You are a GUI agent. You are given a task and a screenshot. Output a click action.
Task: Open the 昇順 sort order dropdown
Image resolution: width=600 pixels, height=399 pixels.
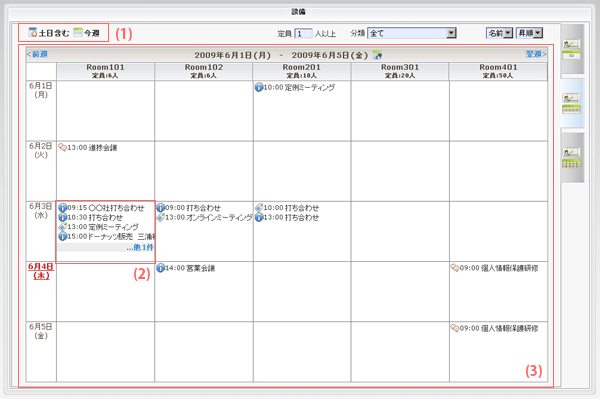coord(529,33)
